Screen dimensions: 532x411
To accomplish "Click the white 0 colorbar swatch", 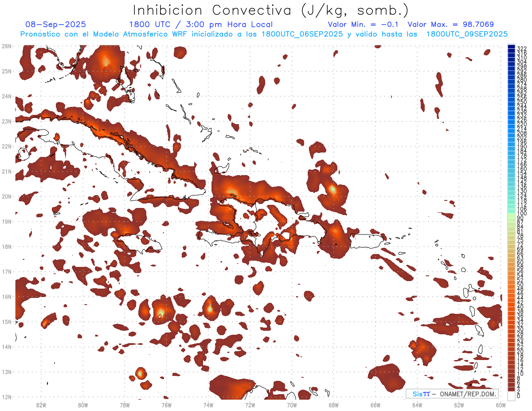I will pyautogui.click(x=511, y=396).
